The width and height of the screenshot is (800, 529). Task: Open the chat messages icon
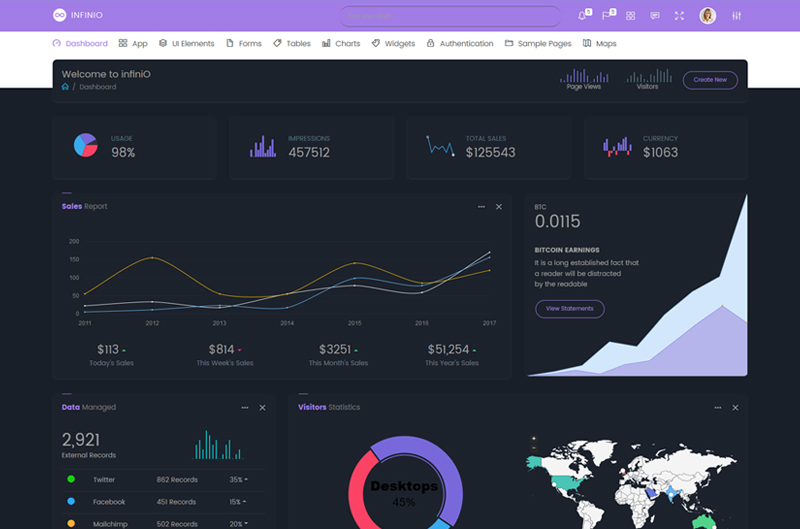pos(655,16)
